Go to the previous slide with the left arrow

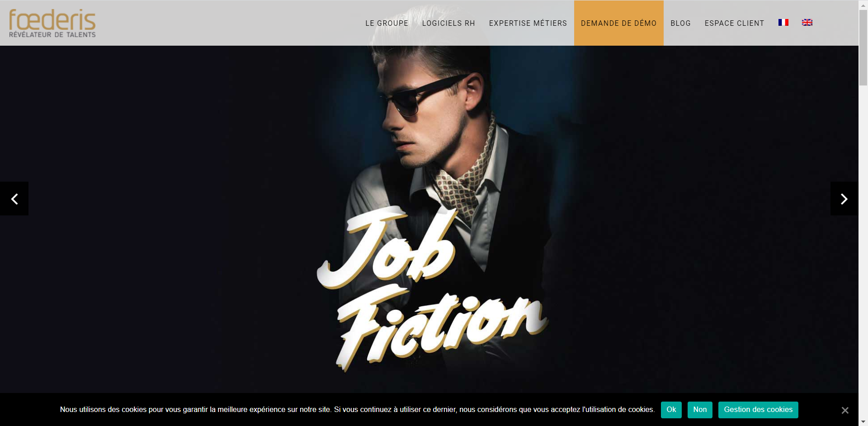(x=14, y=199)
